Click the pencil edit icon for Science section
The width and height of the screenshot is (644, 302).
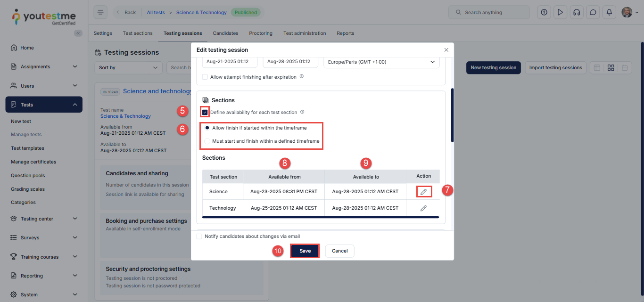coord(423,192)
